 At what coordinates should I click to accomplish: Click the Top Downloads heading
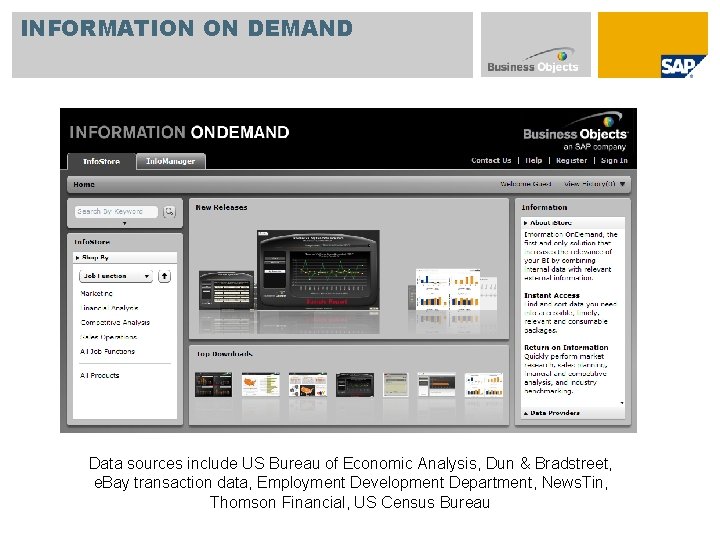[225, 354]
